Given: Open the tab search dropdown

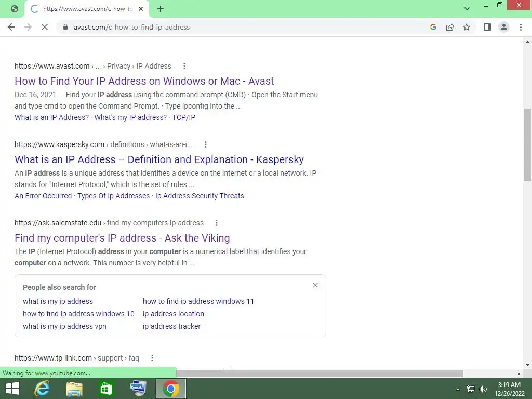Looking at the screenshot, I should pos(467,9).
